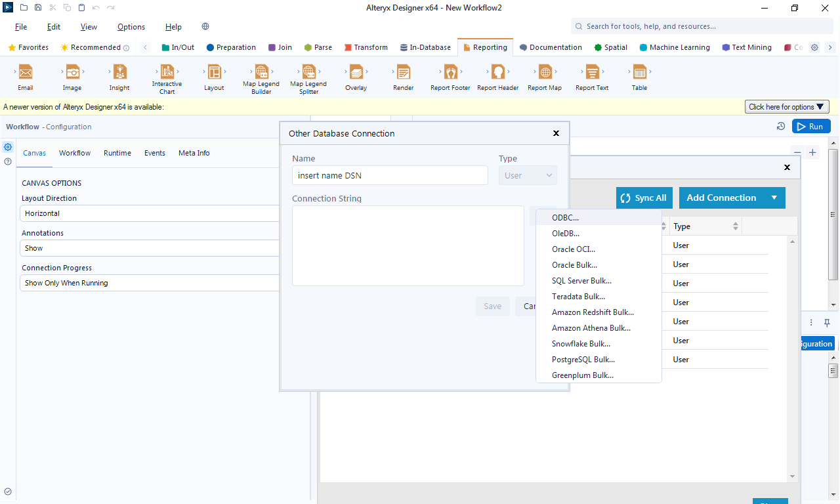Screen dimensions: 840x504
Task: Click the Run button
Action: click(x=811, y=126)
